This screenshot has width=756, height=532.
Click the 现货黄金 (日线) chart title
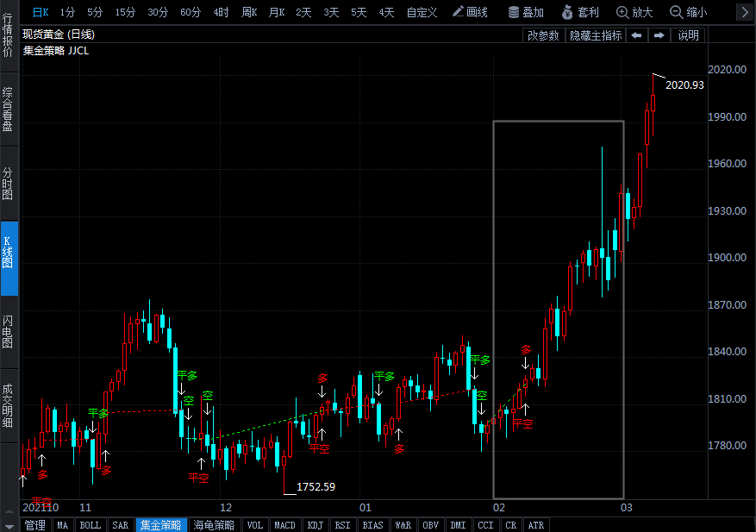click(59, 34)
